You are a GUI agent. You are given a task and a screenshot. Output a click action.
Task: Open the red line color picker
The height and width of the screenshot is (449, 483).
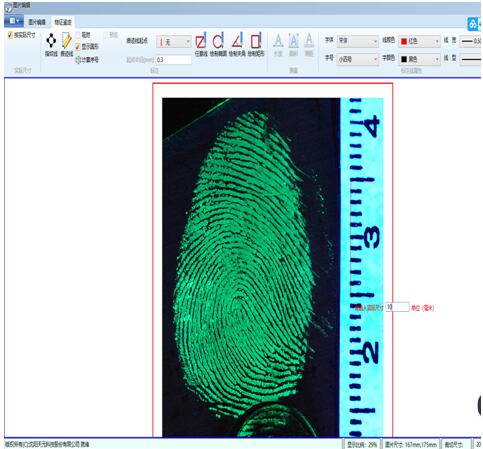click(419, 41)
